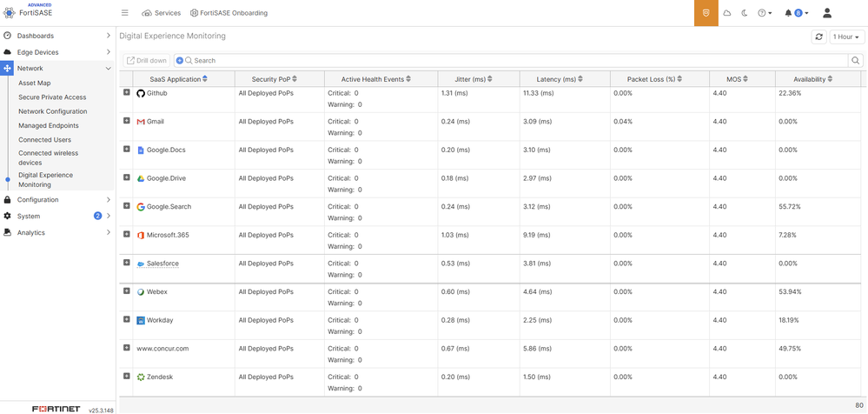The width and height of the screenshot is (868, 414).
Task: Open the 1 Hour time range dropdown
Action: tap(846, 37)
